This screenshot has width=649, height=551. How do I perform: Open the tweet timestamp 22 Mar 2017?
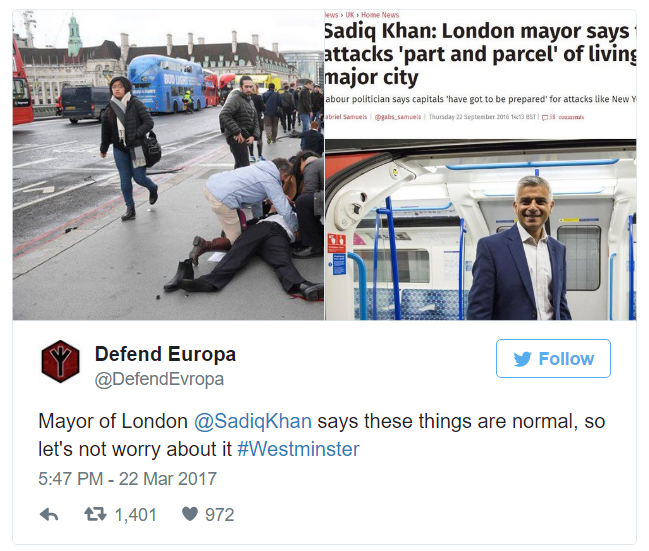coord(127,479)
